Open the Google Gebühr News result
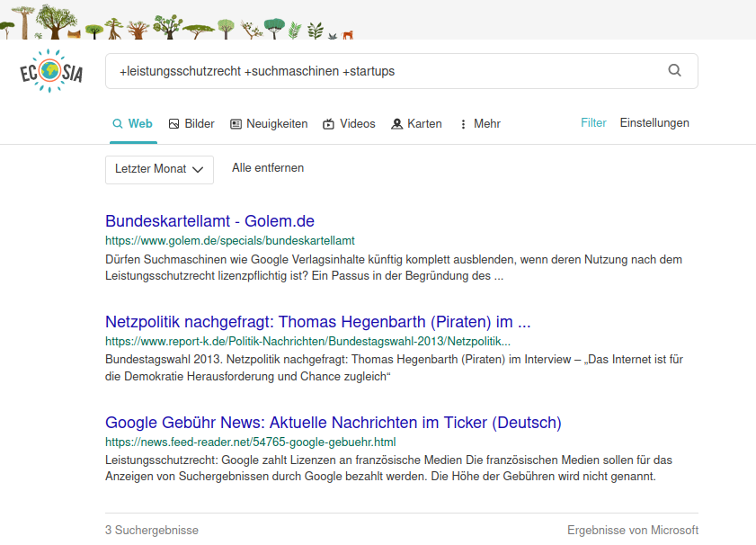Screen dimensions: 756x545 tap(334, 423)
